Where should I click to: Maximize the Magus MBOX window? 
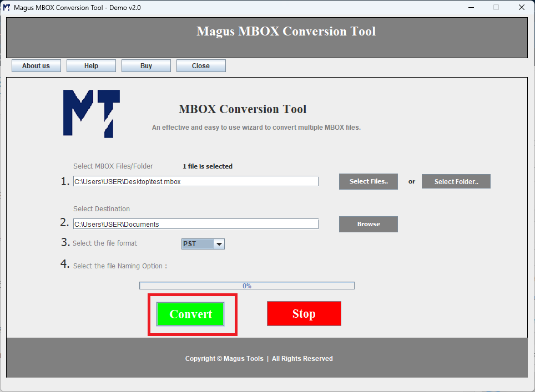tap(496, 8)
